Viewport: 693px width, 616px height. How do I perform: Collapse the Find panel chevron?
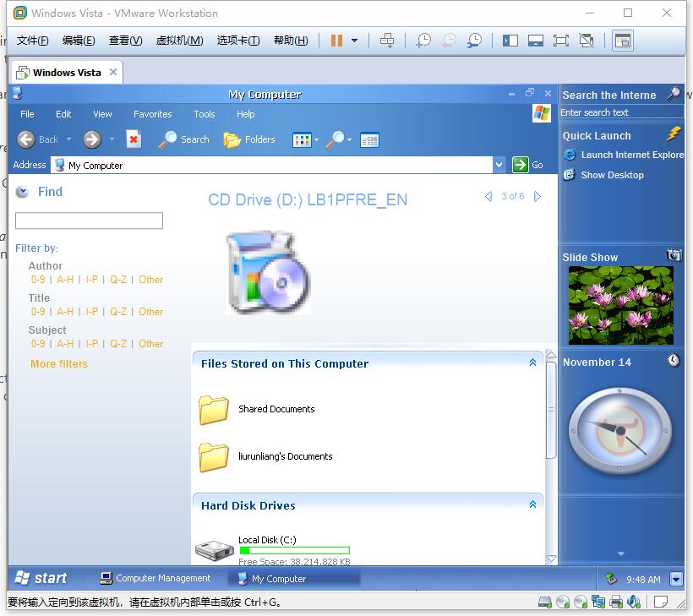point(22,192)
